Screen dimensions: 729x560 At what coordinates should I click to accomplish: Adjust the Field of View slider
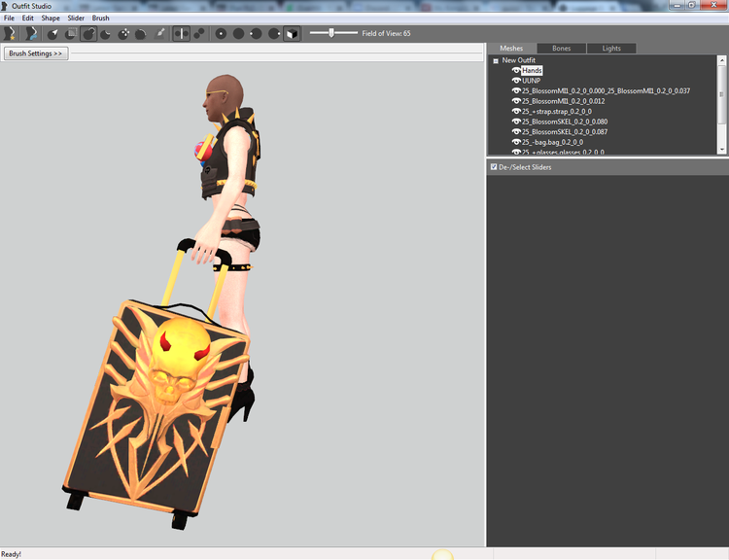(331, 32)
